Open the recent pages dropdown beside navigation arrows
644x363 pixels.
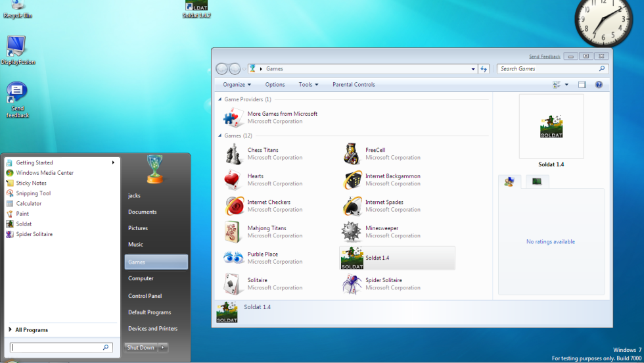coord(244,69)
